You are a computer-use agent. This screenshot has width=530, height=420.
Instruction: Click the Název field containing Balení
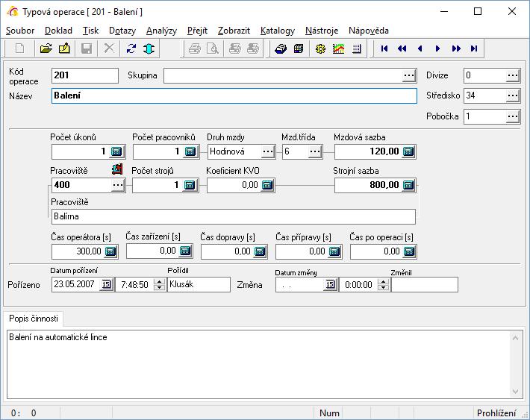(234, 96)
